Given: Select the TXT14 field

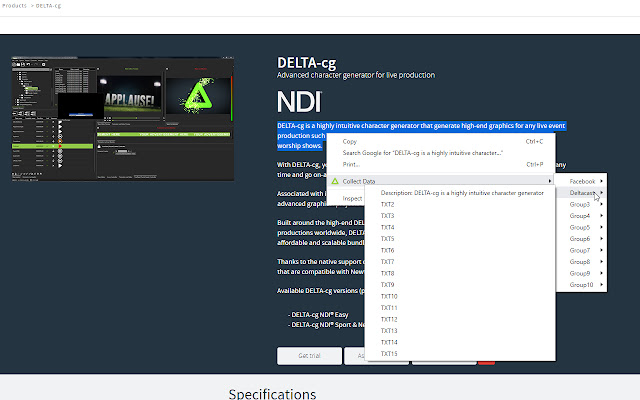Looking at the screenshot, I should coord(460,342).
